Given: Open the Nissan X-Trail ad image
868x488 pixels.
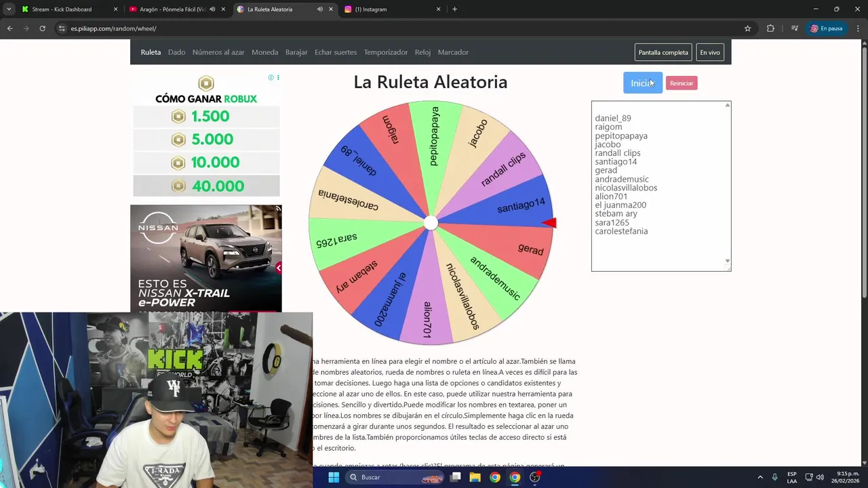Looking at the screenshot, I should (206, 258).
